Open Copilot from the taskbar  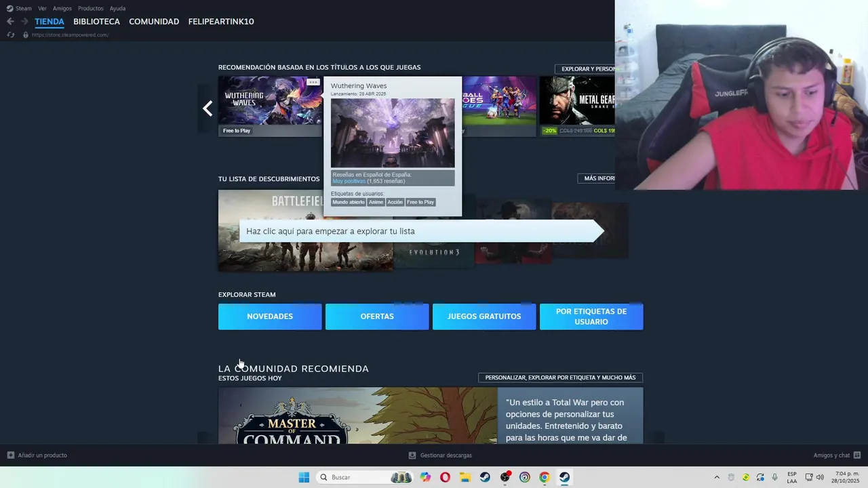[x=425, y=477]
